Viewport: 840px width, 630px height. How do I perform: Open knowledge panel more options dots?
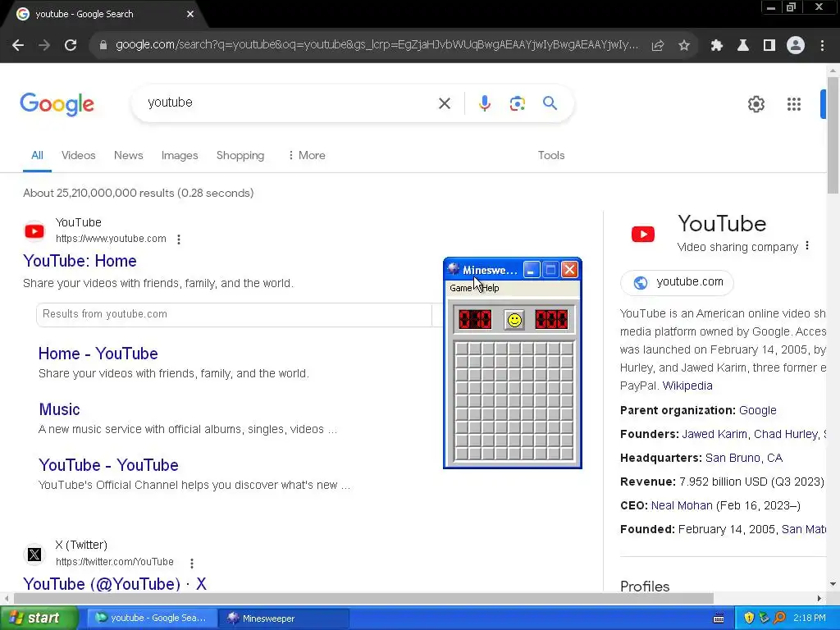(807, 246)
